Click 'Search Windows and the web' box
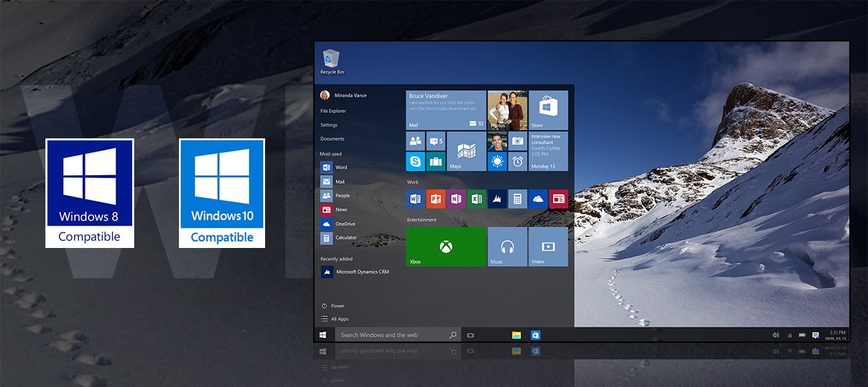Viewport: 868px width, 387px height. tap(398, 335)
